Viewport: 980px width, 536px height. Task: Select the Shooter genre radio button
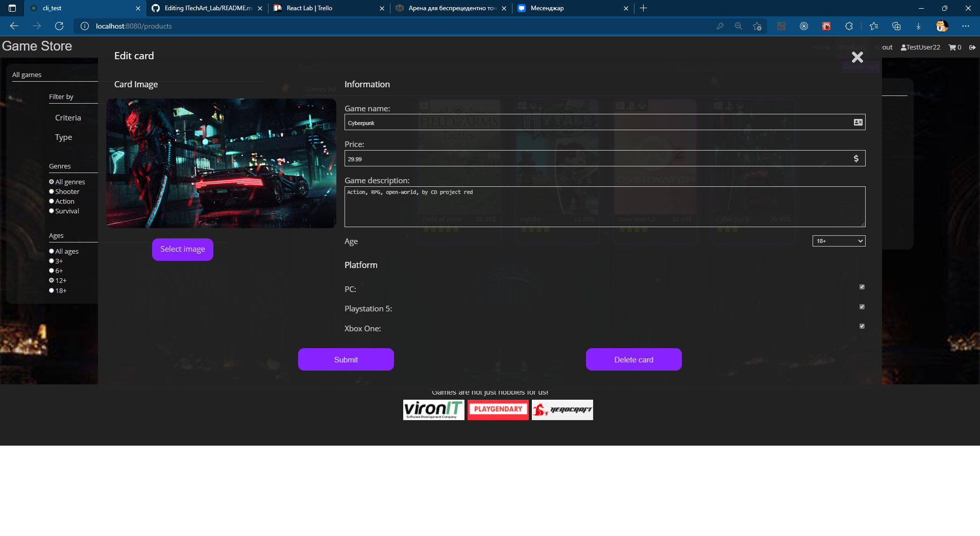[x=52, y=191]
